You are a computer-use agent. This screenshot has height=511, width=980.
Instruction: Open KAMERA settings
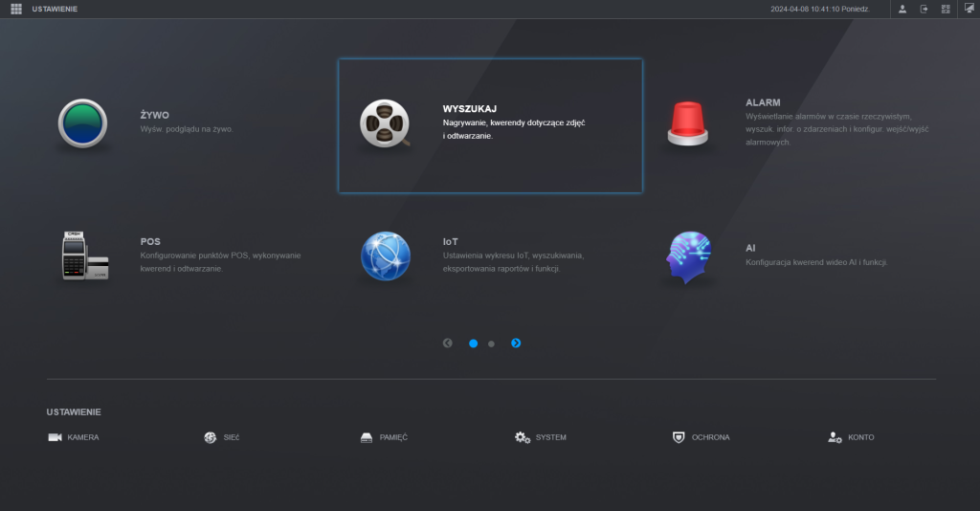click(74, 437)
